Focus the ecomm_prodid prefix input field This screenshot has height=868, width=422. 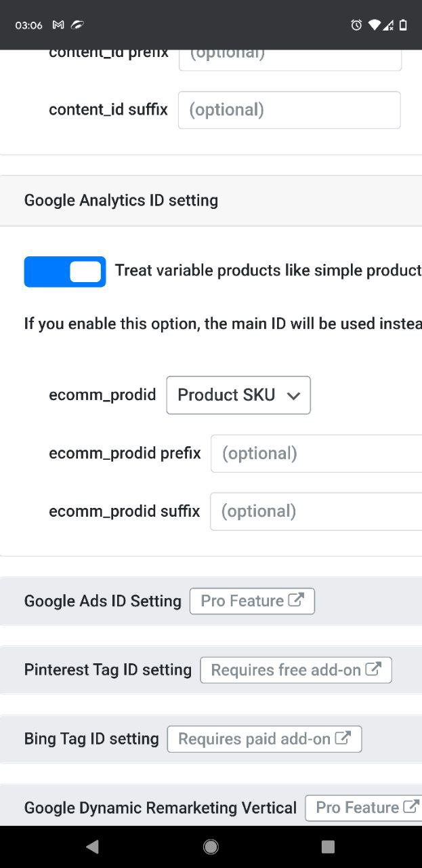click(316, 454)
